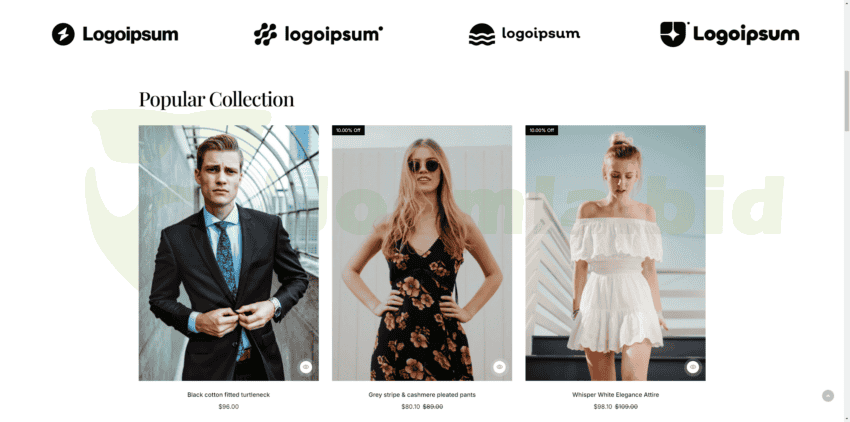850x422 pixels.
Task: Click the back-to-top arrow button
Action: tap(828, 396)
